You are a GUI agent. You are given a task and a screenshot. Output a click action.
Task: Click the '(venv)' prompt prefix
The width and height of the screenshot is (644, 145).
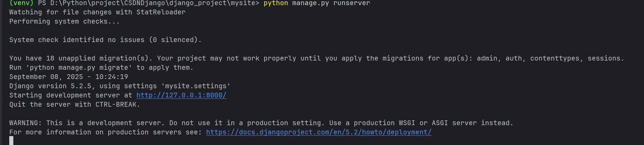(22, 3)
